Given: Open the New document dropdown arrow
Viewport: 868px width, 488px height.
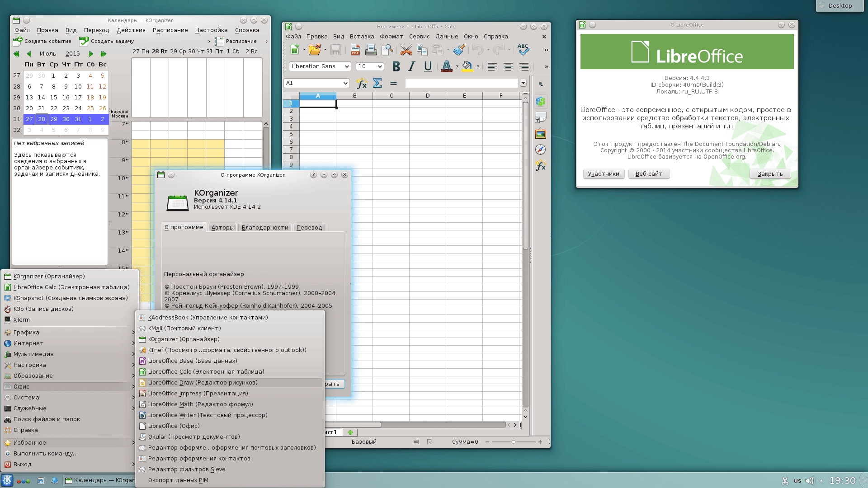Looking at the screenshot, I should click(304, 50).
